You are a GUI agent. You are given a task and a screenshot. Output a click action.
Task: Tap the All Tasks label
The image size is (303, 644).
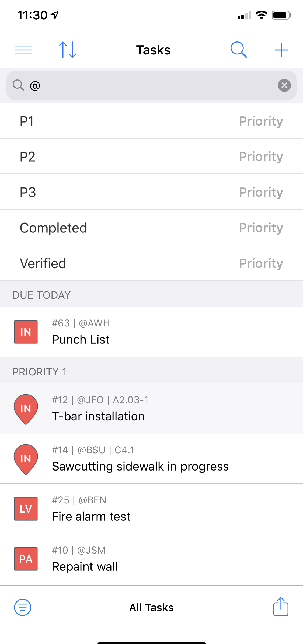151,608
